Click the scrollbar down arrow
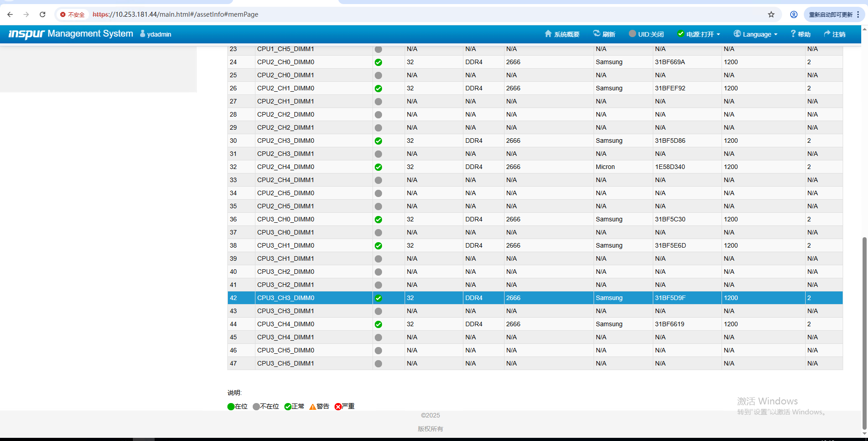 [x=864, y=434]
